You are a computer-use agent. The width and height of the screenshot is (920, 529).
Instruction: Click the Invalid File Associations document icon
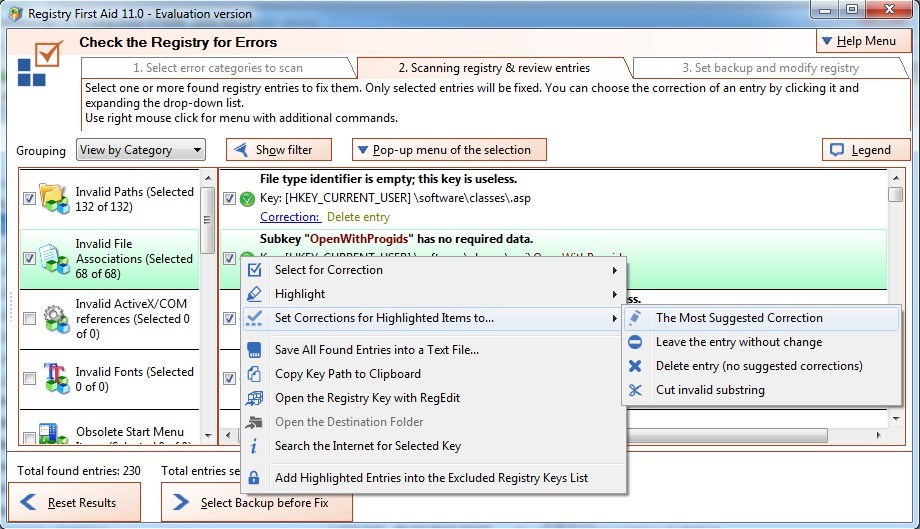click(54, 259)
